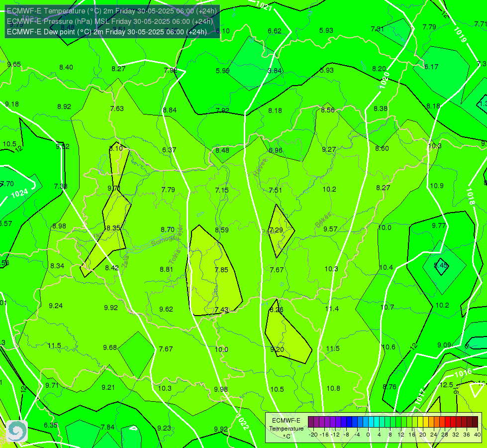Click the 7.43 grid value
Image resolution: width=487 pixels, height=448 pixels.
point(221,310)
